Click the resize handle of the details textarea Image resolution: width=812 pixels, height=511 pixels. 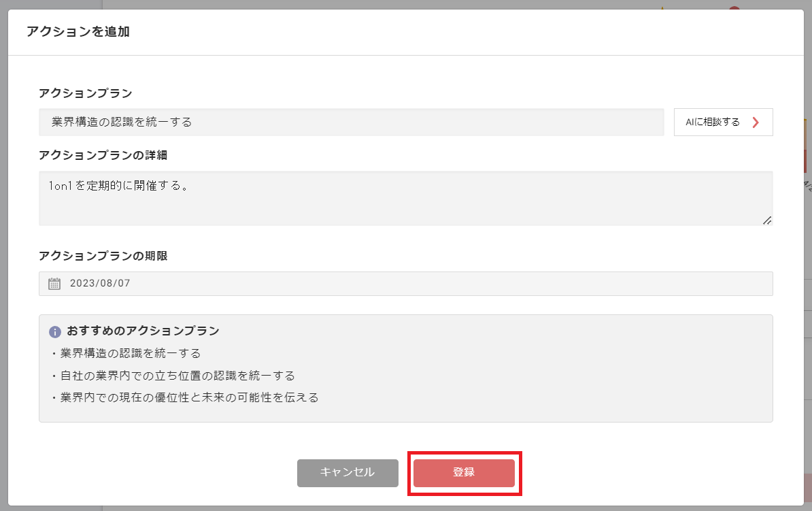pos(766,220)
